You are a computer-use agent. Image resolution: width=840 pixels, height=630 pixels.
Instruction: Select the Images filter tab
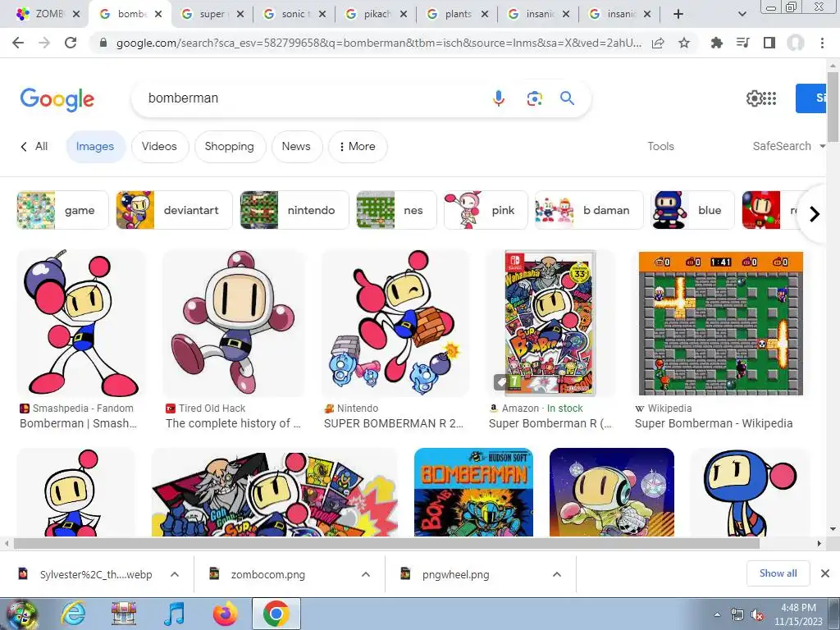(95, 146)
